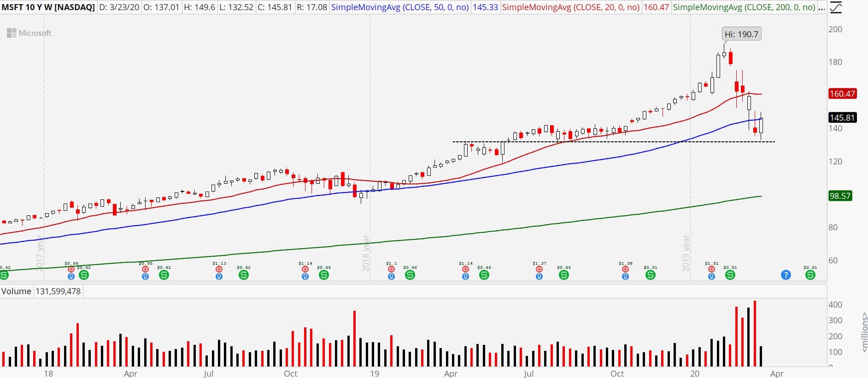Click the 80 price axis label
The image size is (868, 378).
pyautogui.click(x=833, y=227)
